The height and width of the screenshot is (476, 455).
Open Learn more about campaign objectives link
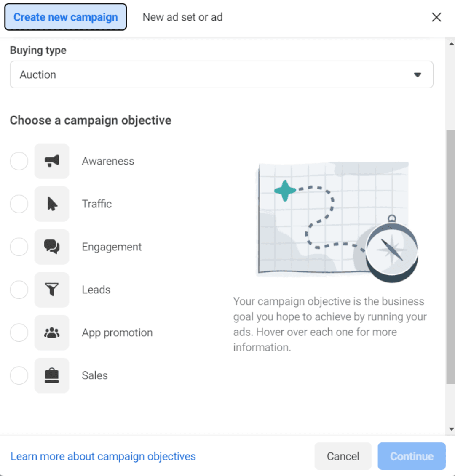click(103, 456)
